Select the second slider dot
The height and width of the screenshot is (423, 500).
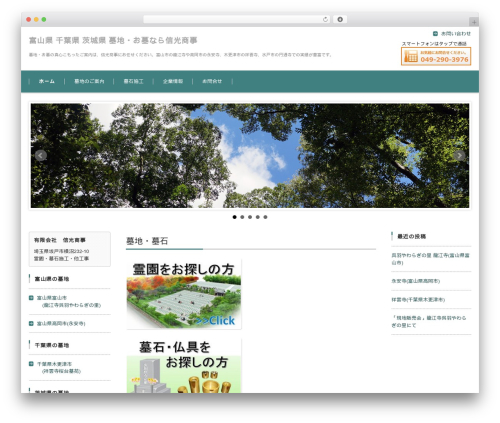pyautogui.click(x=242, y=217)
